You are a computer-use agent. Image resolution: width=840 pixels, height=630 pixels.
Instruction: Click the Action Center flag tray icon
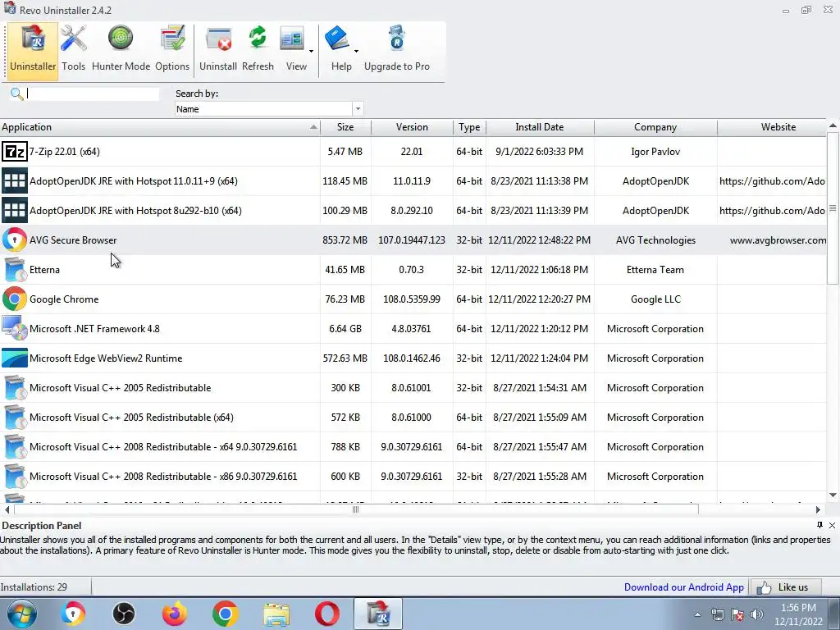(x=737, y=614)
